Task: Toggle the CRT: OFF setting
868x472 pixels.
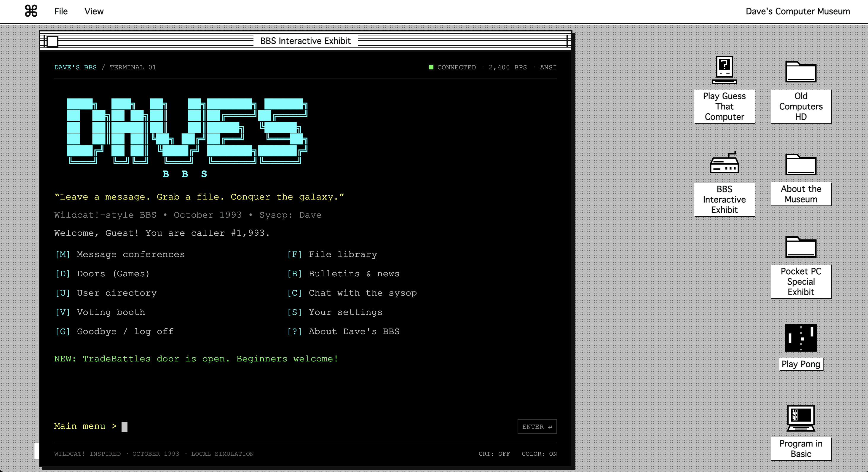Action: pyautogui.click(x=494, y=454)
